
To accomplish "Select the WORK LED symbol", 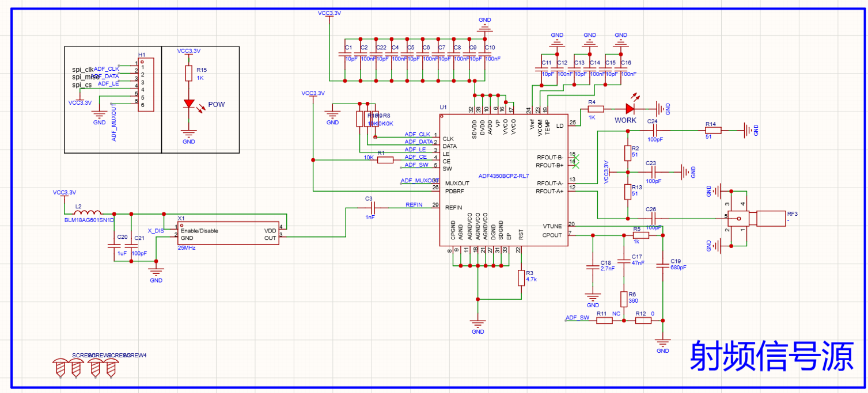I will pyautogui.click(x=630, y=108).
